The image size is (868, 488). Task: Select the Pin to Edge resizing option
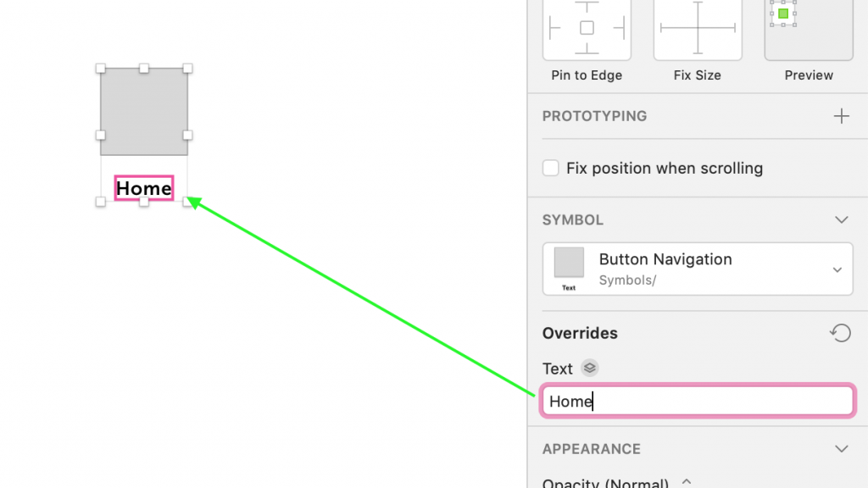pos(587,30)
